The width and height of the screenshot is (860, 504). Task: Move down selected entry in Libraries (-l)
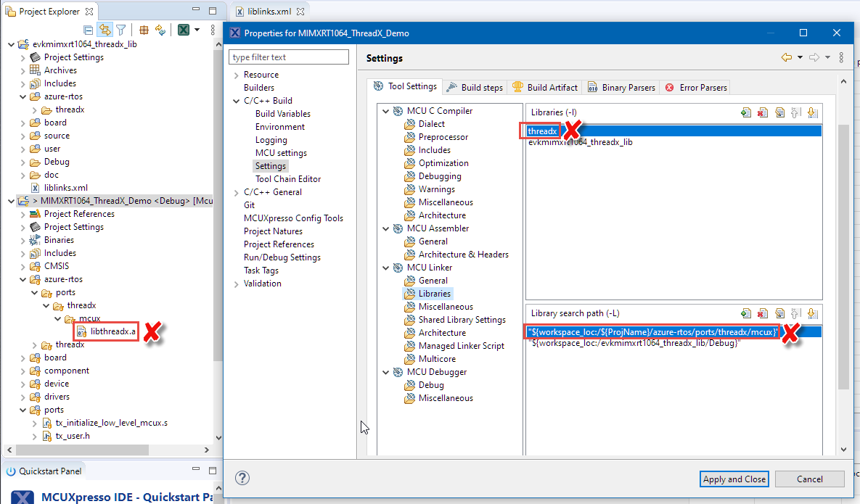(812, 112)
